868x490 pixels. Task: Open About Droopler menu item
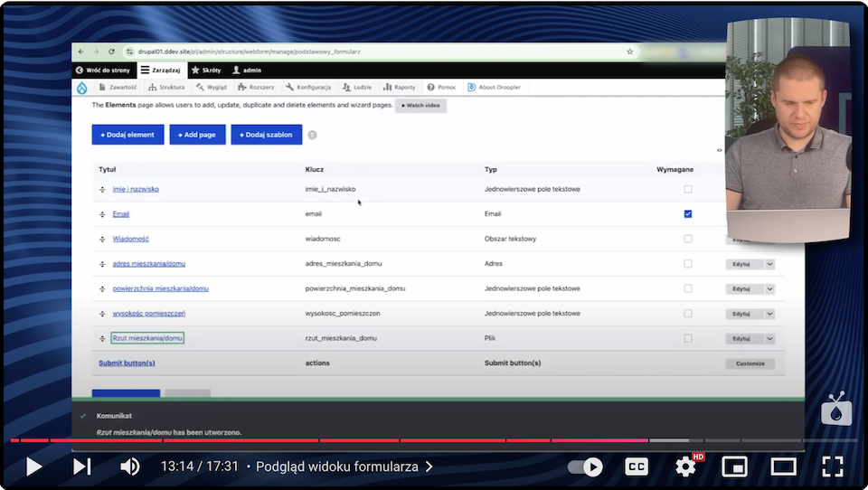(495, 88)
